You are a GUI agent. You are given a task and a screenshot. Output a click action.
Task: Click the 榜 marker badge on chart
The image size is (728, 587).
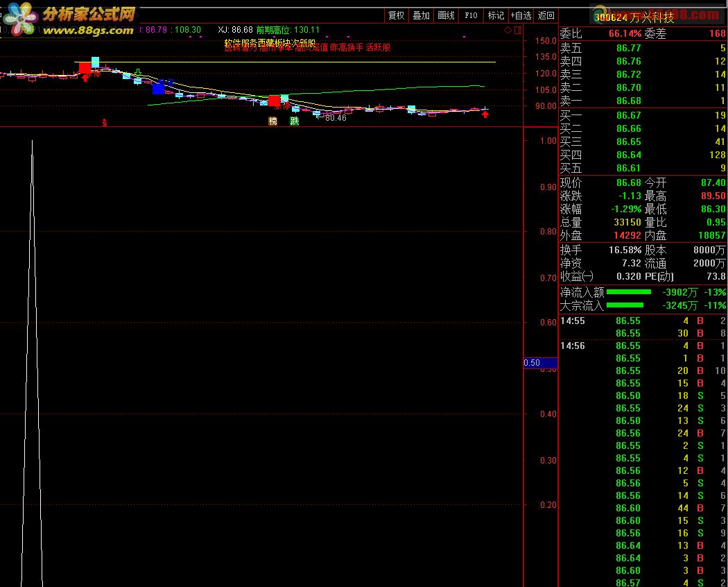click(x=273, y=121)
